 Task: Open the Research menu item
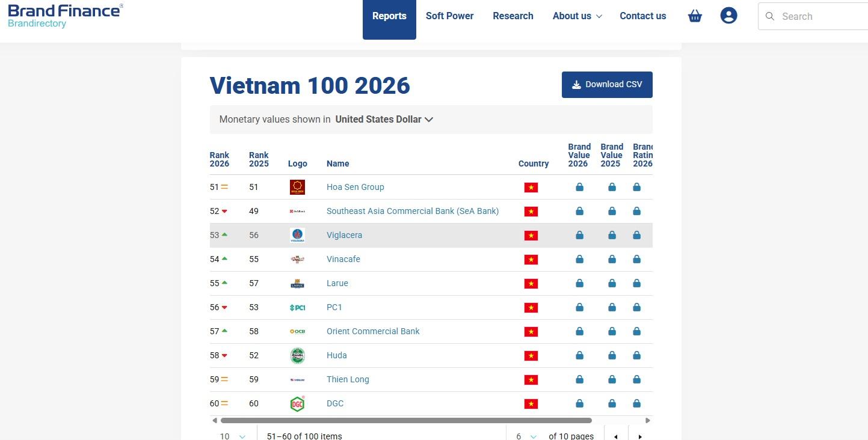[513, 16]
